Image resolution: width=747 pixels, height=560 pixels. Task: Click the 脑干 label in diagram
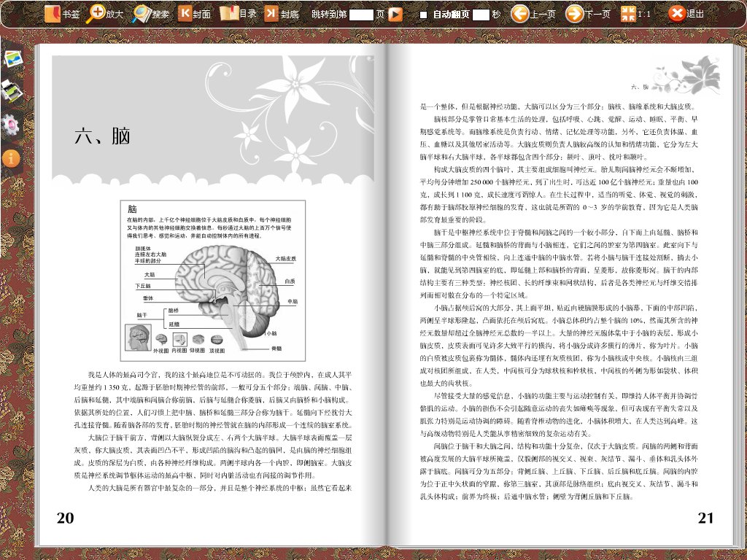[x=142, y=315]
